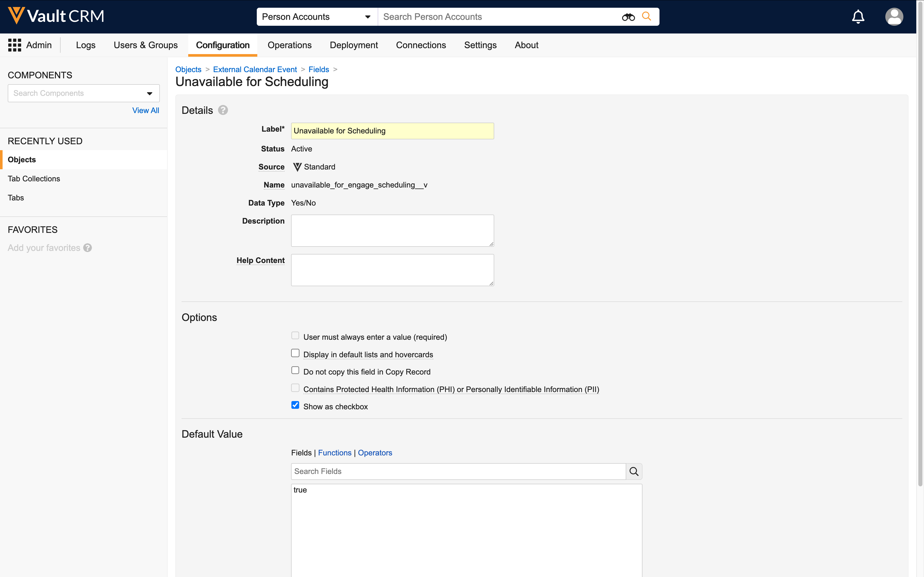Expand the Search Components dropdown
Viewport: 924px width, 577px height.
[x=149, y=94]
